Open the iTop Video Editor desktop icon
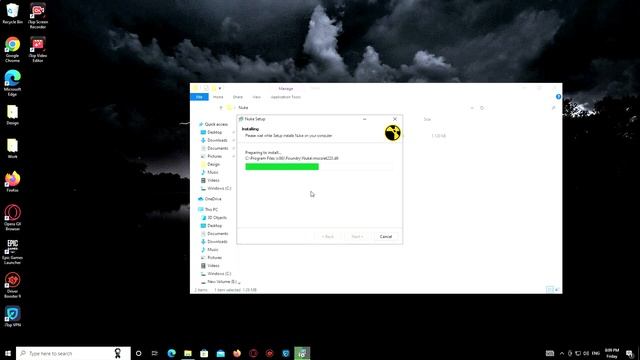 click(38, 49)
